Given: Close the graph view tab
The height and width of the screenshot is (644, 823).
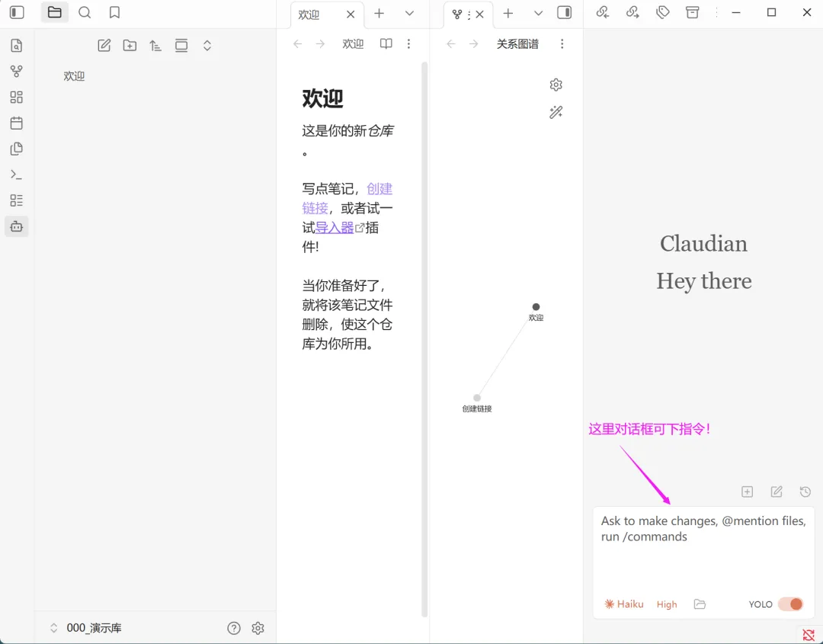Looking at the screenshot, I should pyautogui.click(x=479, y=14).
